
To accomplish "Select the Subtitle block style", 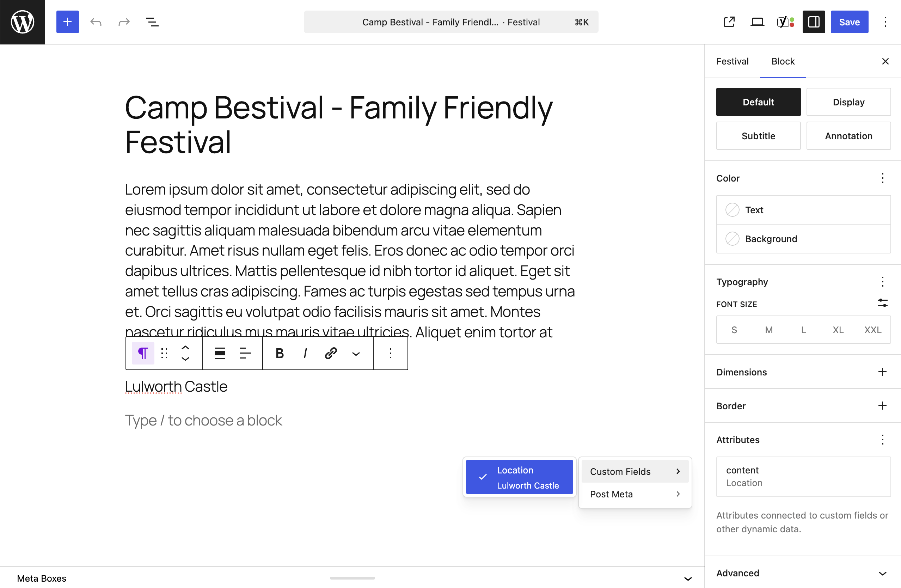I will coord(758,136).
